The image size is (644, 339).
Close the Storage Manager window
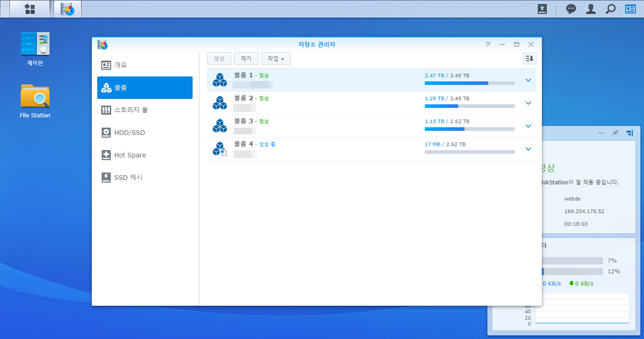tap(531, 45)
